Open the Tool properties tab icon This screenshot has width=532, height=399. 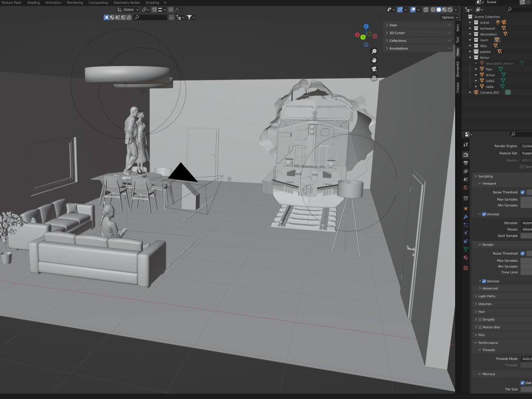coord(466,145)
